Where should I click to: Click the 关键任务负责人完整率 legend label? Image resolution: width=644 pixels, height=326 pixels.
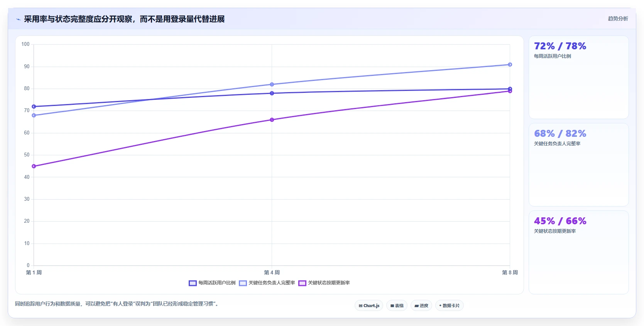tap(272, 283)
